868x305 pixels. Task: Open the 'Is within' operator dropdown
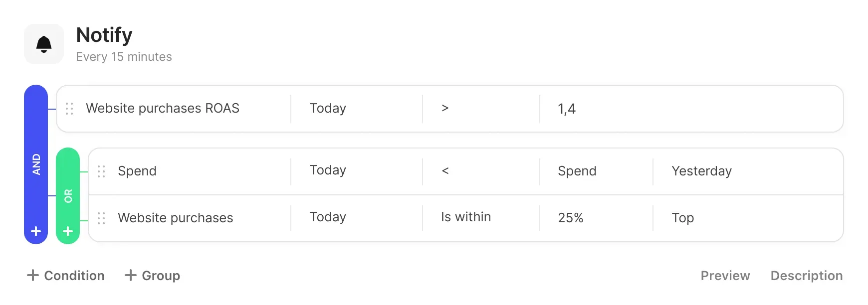pyautogui.click(x=466, y=217)
